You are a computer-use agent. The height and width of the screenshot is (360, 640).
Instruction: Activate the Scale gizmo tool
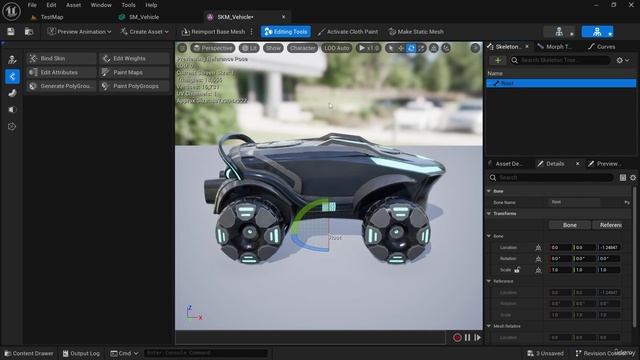pos(421,48)
